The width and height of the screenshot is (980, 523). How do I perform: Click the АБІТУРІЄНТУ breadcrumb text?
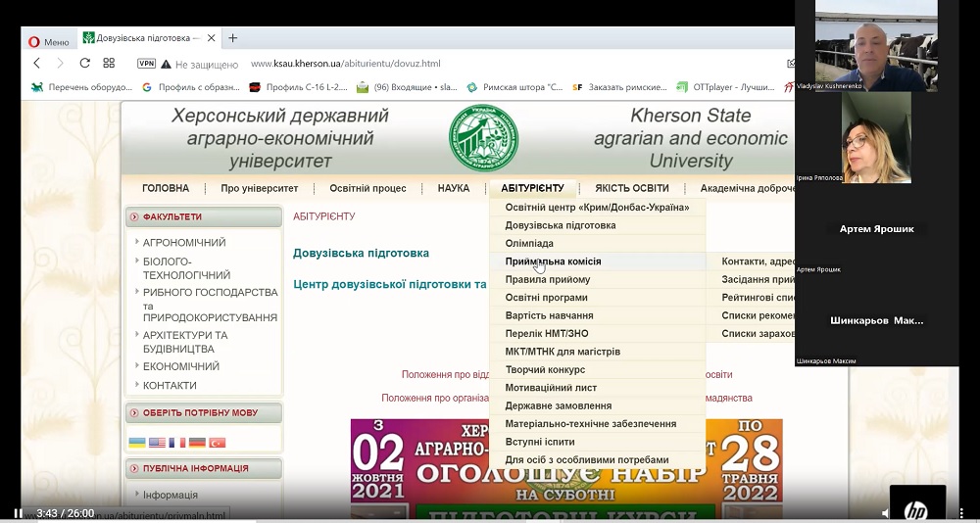pos(323,216)
